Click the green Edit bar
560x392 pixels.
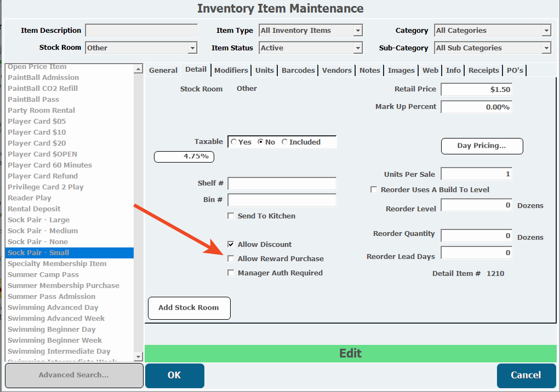click(350, 354)
